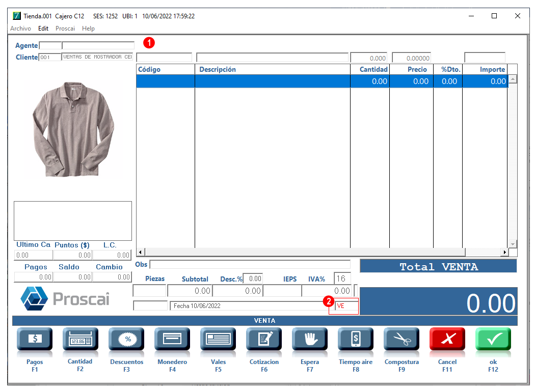Click the Piezas count field
This screenshot has width=535, height=392.
[149, 291]
